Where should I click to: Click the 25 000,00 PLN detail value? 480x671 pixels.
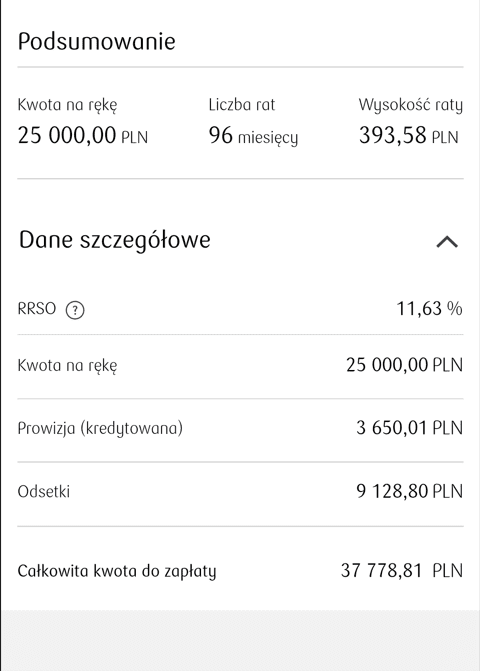(x=405, y=365)
